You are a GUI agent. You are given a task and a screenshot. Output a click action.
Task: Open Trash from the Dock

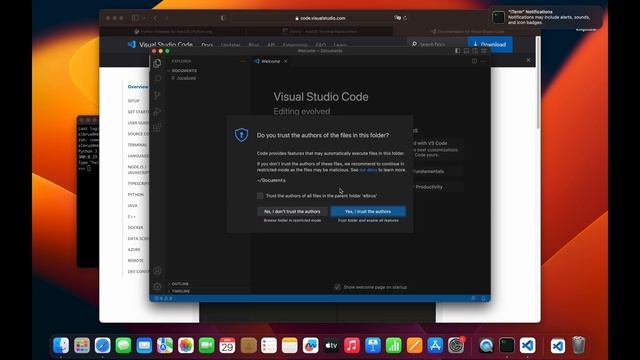[x=578, y=345]
